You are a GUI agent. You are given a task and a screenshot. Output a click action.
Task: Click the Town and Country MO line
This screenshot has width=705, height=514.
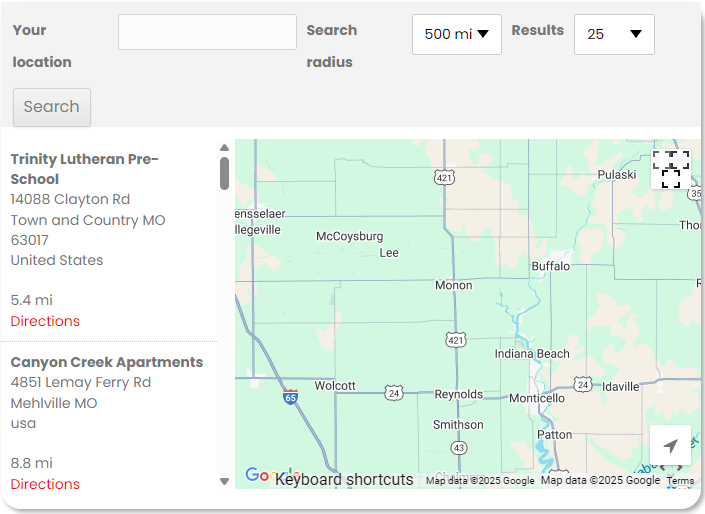click(88, 220)
